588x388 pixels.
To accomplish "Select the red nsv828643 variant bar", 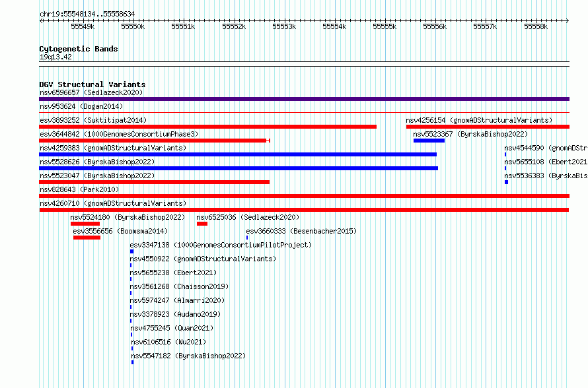I will 304,196.
